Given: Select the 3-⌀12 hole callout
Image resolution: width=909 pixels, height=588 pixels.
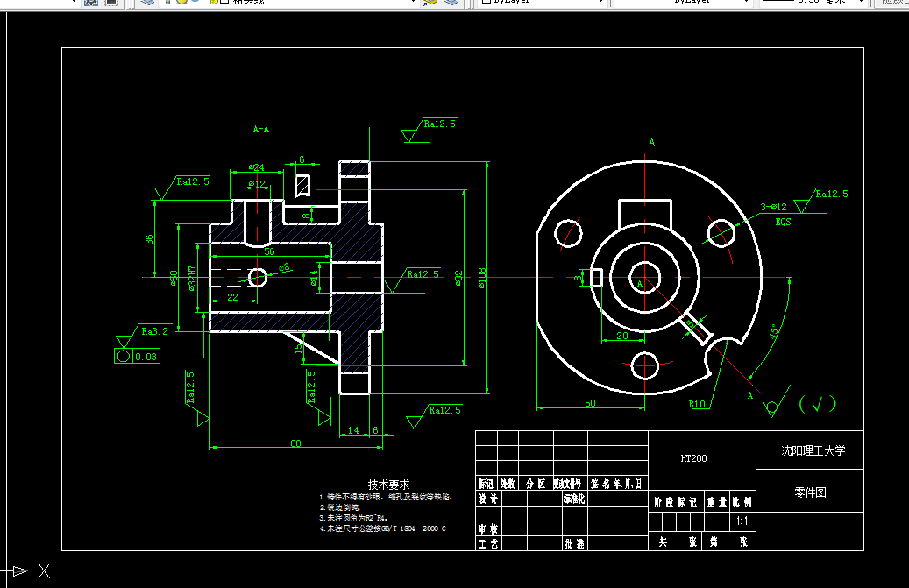Looking at the screenshot, I should point(773,207).
